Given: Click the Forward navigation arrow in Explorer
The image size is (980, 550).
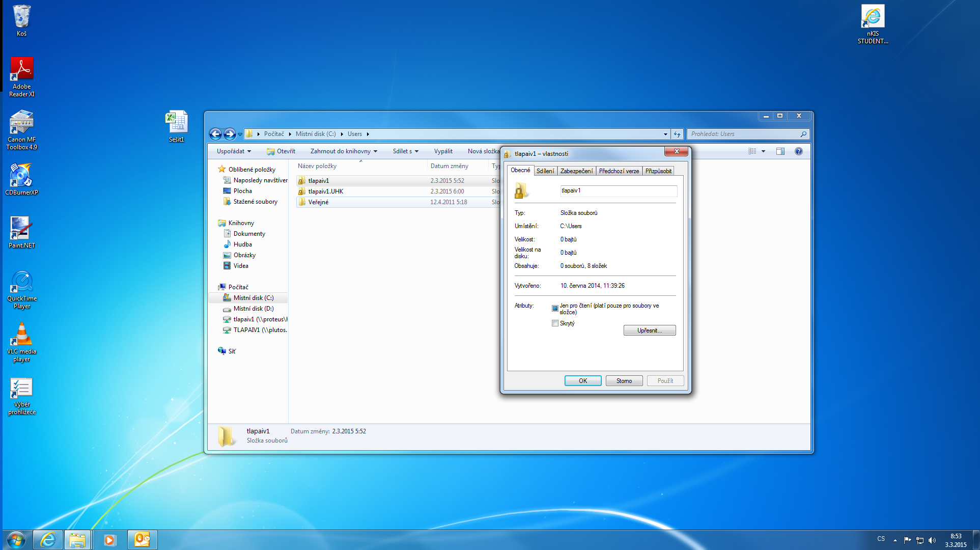Looking at the screenshot, I should 230,134.
